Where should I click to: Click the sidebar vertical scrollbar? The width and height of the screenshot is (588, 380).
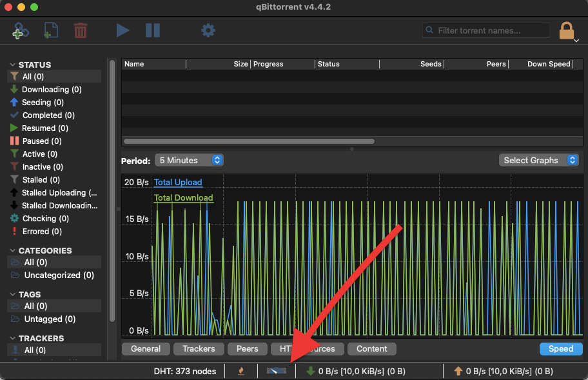(112, 192)
